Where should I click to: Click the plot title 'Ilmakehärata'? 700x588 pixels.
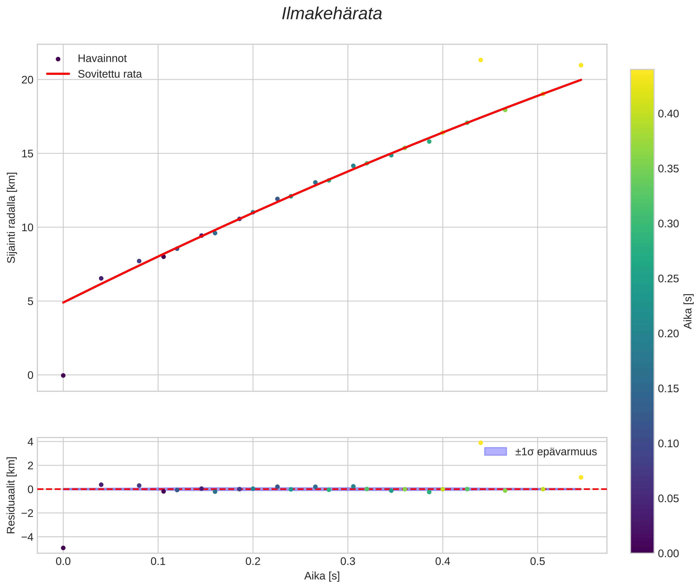pos(332,14)
